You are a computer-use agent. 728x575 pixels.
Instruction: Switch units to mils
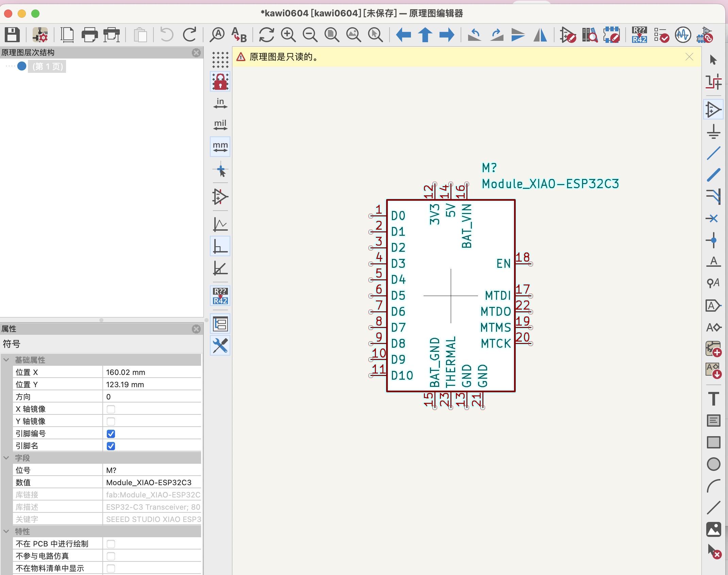220,125
